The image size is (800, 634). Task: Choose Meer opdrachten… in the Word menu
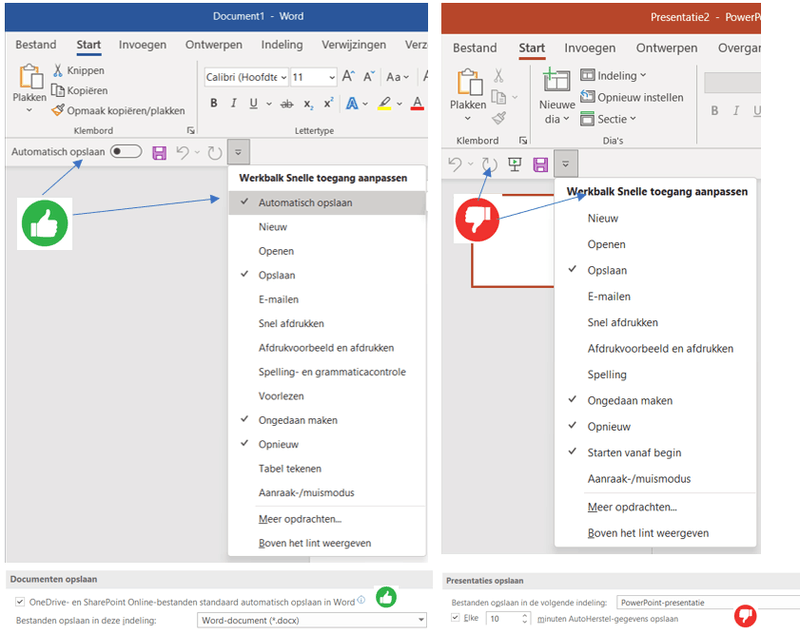(327, 519)
